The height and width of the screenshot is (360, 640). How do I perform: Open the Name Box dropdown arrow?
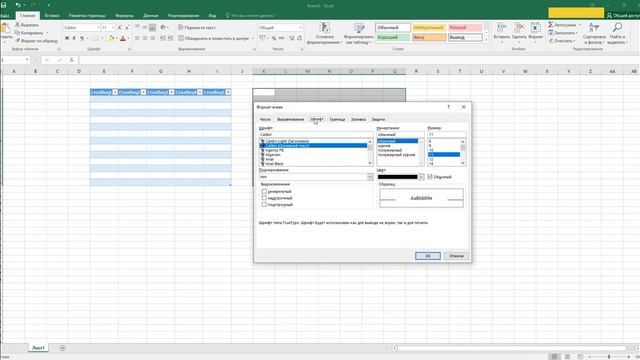27,60
